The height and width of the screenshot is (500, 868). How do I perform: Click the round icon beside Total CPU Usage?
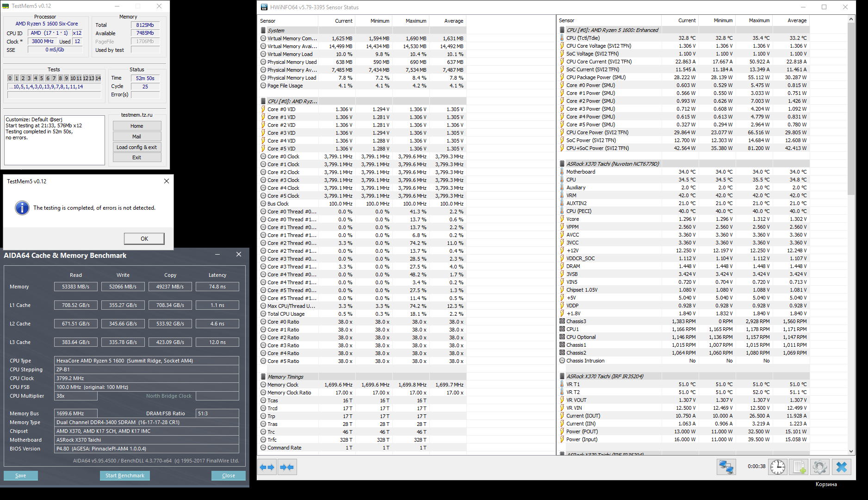263,314
